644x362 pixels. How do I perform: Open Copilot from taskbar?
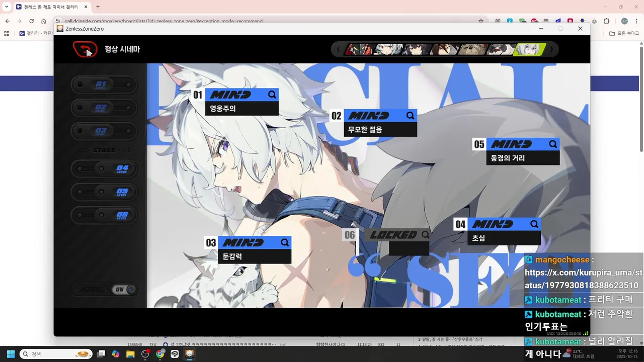[116, 354]
